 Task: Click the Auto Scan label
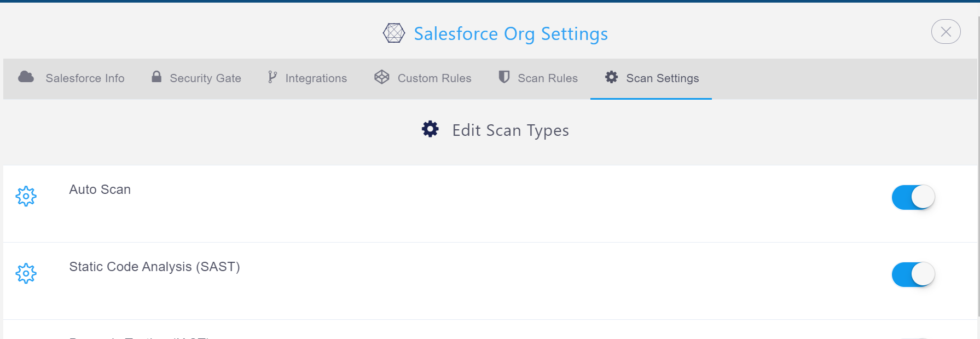(100, 189)
